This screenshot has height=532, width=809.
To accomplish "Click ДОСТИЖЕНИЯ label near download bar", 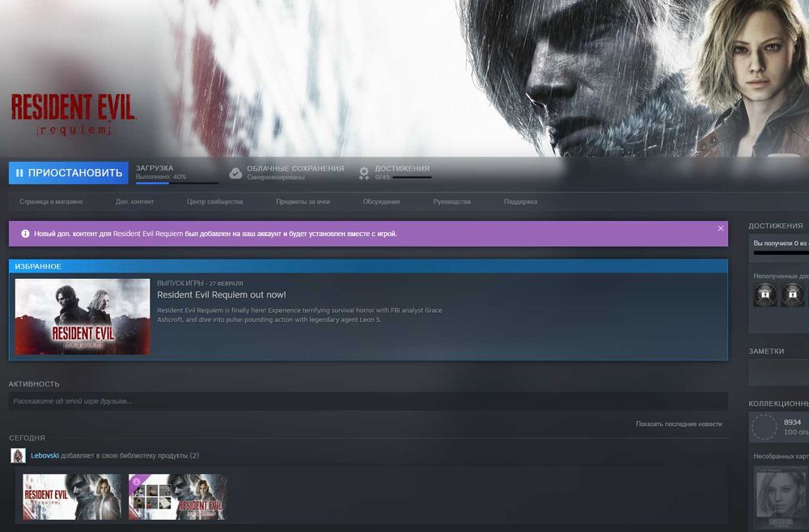I will tap(402, 168).
